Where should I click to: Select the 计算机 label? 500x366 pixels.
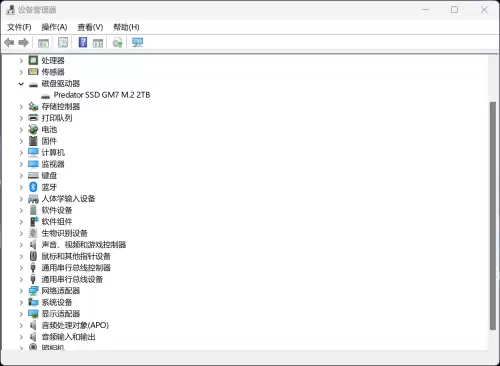point(53,152)
